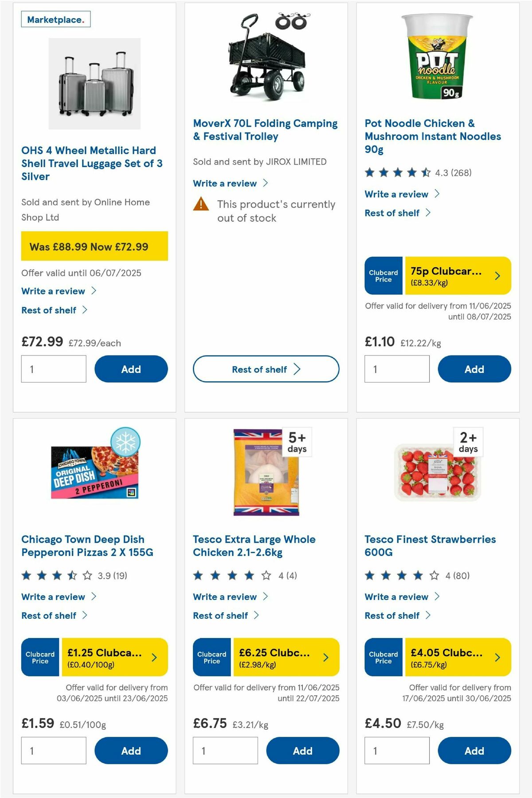
Task: Expand the £4.05 Clubcard offer chevron
Action: 497,658
